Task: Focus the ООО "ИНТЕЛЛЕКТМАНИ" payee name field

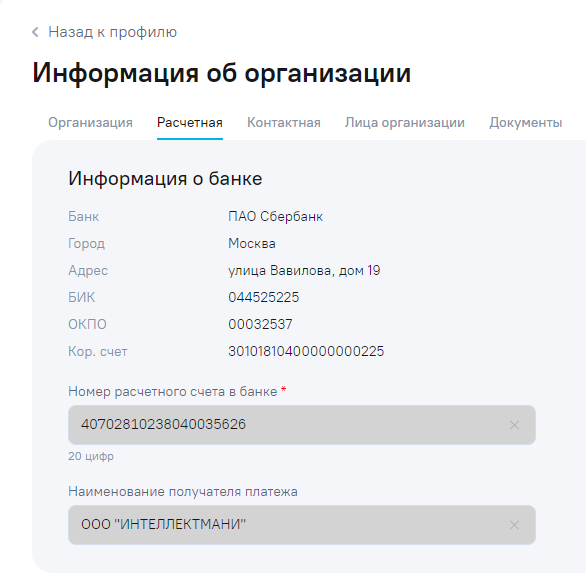Action: click(x=302, y=525)
